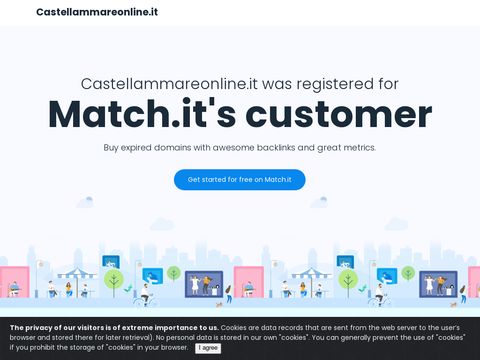Click the left purple billboard with two people
This screenshot has height=360, width=480.
point(204,284)
